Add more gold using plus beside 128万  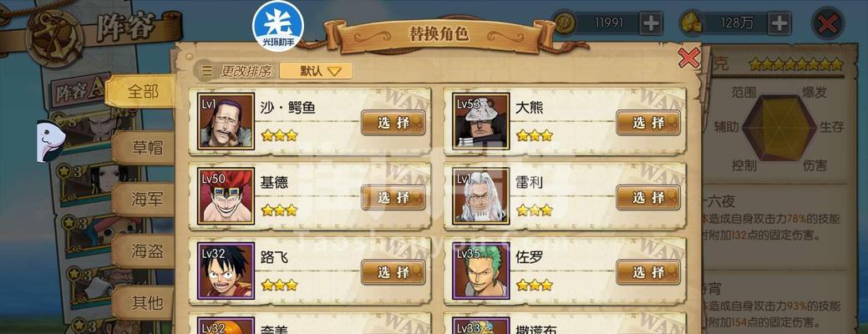(779, 23)
